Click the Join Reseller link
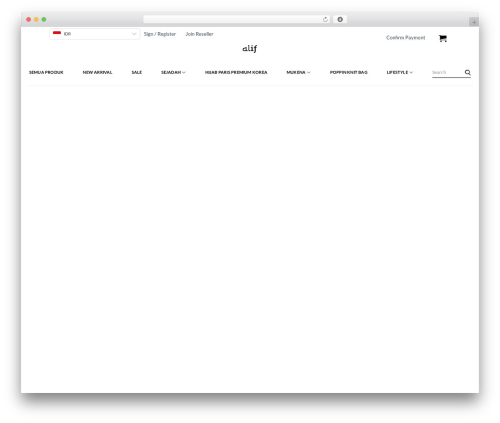 [x=199, y=34]
